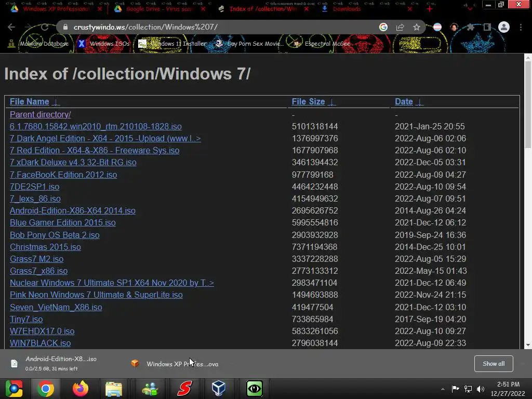This screenshot has width=532, height=399.
Task: Open the 7.FaceBooK.Edition.2012.iso link
Action: [x=63, y=175]
